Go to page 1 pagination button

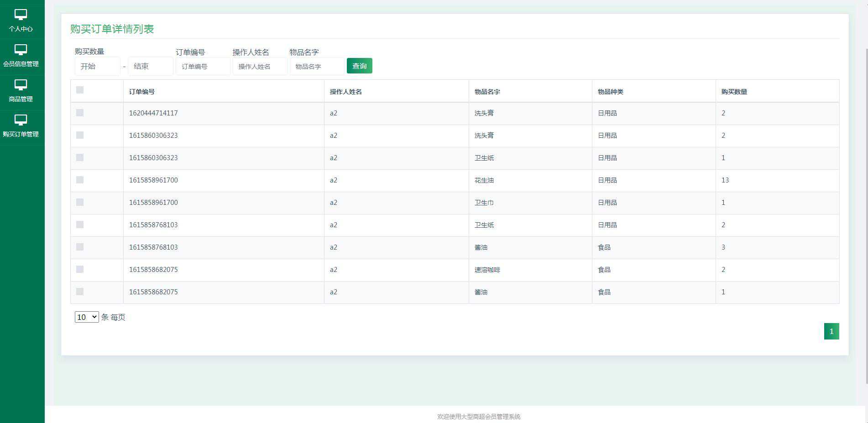click(831, 331)
